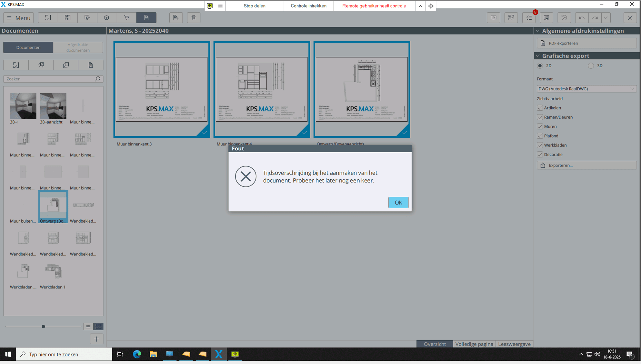641x364 pixels.
Task: Uncheck the Artikelen visibility checkbox
Action: tap(540, 108)
